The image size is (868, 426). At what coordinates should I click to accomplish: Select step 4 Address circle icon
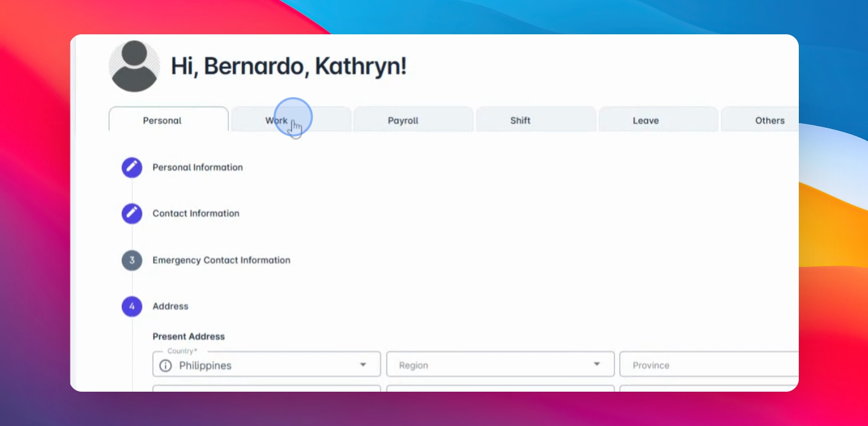pos(132,306)
